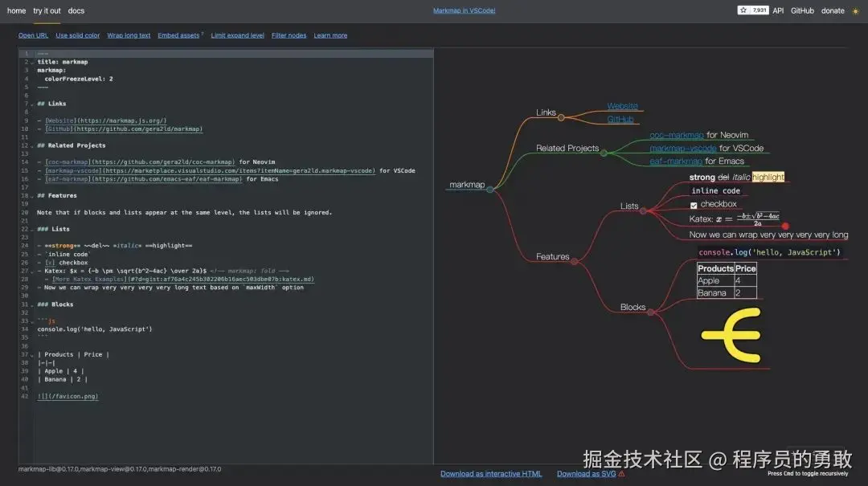Screen dimensions: 868x486
Task: Open the "Markmap in VSCode!" banner link
Action: click(465, 10)
